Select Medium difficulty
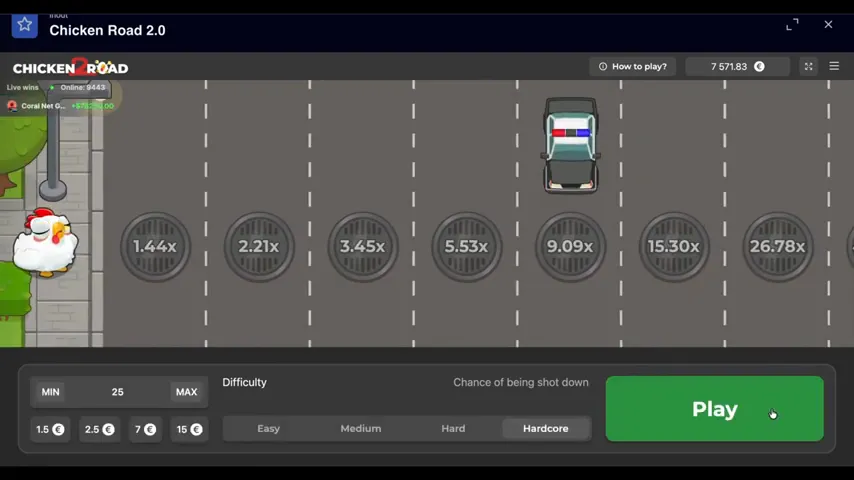 pyautogui.click(x=361, y=429)
